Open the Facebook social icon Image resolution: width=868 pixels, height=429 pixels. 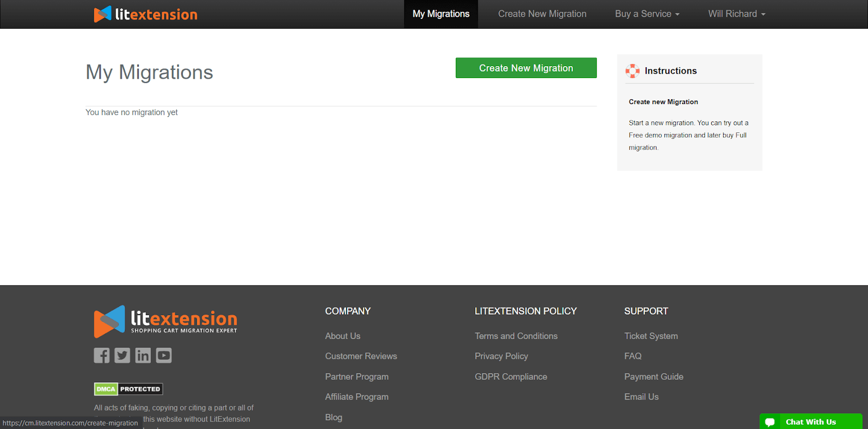pyautogui.click(x=101, y=355)
